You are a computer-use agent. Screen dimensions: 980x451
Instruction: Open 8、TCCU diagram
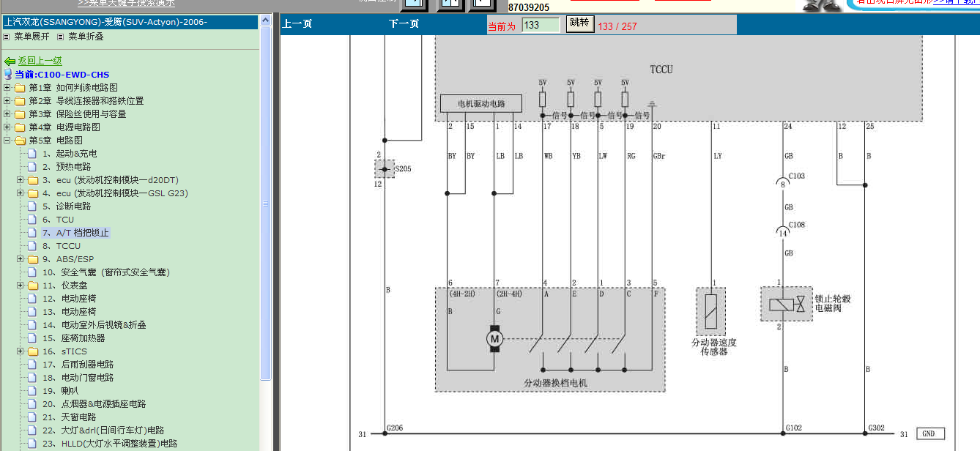click(x=62, y=246)
